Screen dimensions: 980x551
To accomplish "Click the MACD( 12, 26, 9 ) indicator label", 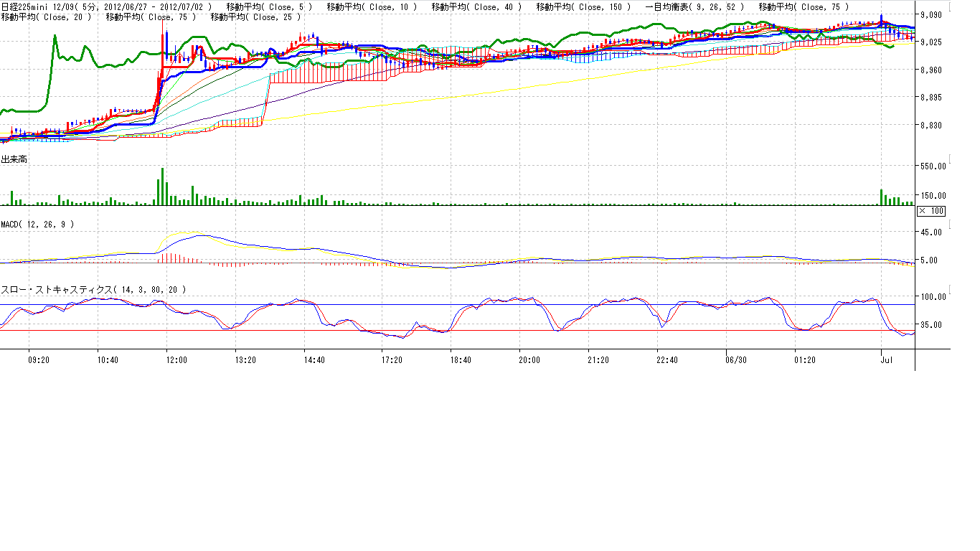I will (x=37, y=225).
